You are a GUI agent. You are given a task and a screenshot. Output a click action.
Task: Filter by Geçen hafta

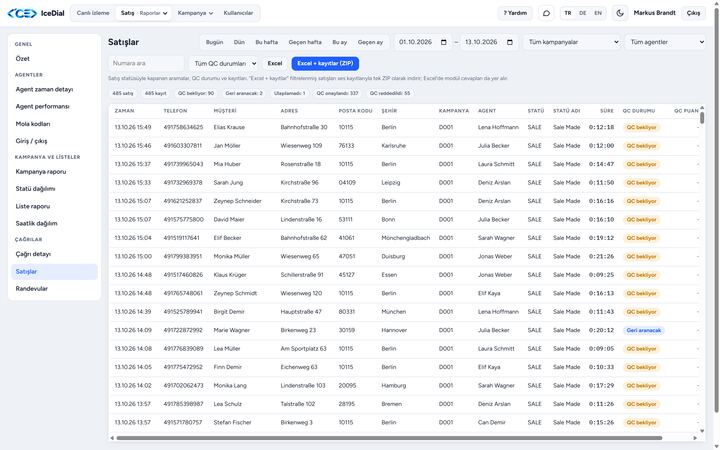[305, 42]
